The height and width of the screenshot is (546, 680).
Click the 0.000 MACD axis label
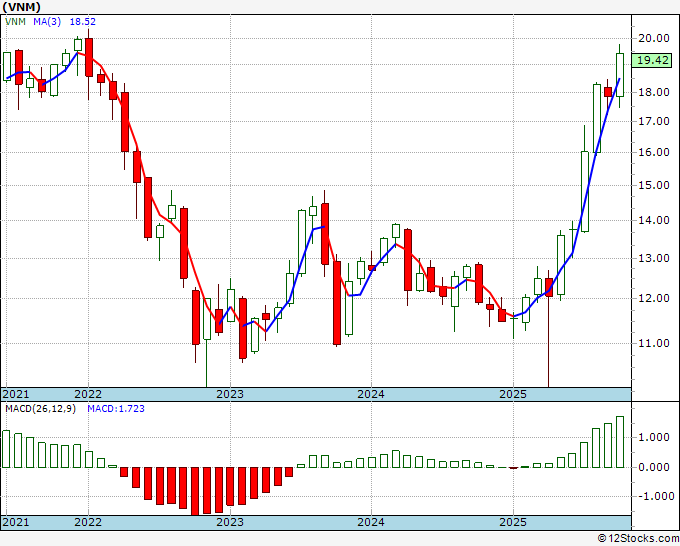point(654,467)
